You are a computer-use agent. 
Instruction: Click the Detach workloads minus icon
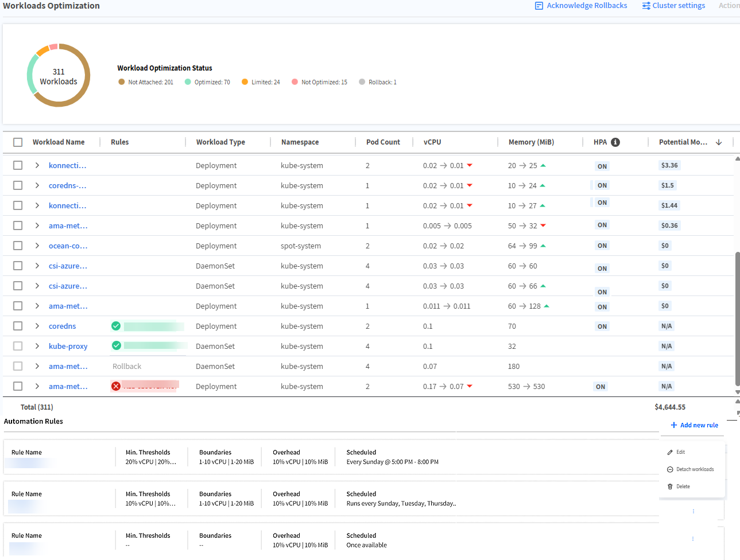coord(670,469)
